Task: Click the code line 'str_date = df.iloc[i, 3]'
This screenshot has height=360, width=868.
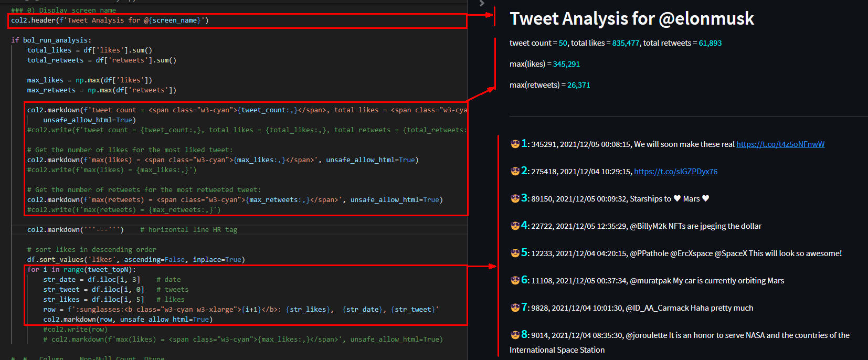Action: pos(92,280)
